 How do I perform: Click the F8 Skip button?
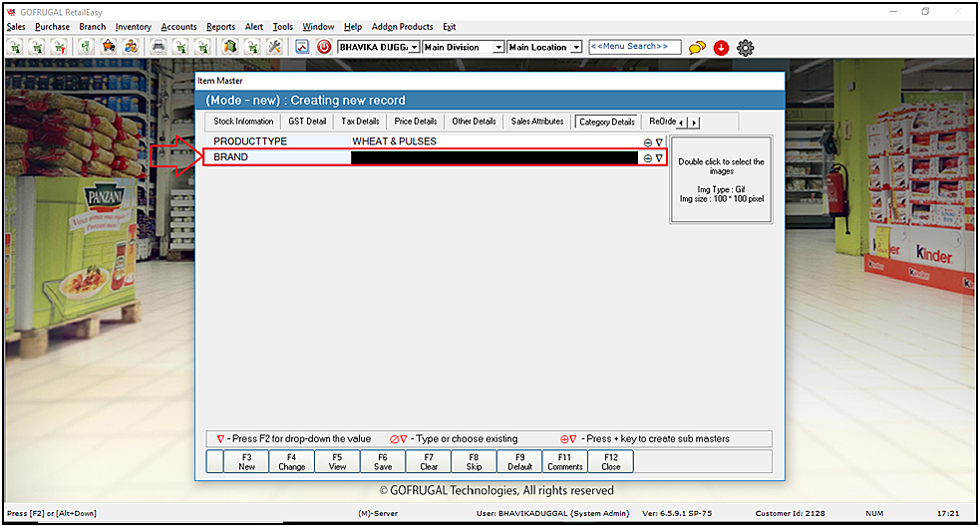pos(474,462)
